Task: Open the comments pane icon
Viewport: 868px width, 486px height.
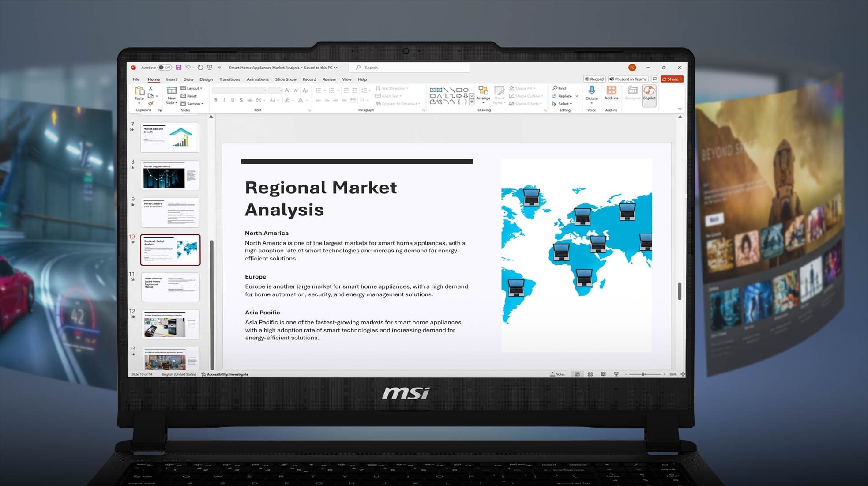Action: click(x=655, y=79)
